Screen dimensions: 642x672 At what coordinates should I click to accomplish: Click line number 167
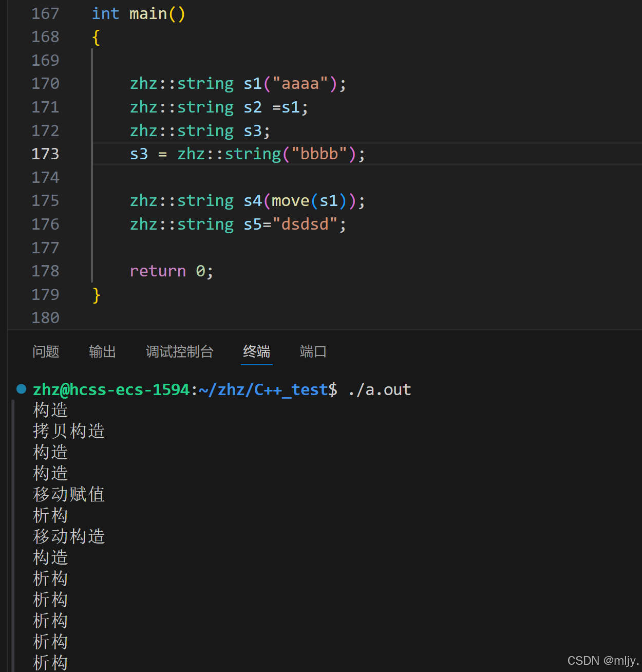click(x=45, y=13)
